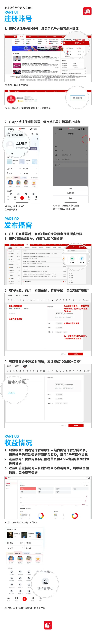The image size is (96, 644).
Task: Choose 拍照 in the action sheet
Action: click(71, 189)
